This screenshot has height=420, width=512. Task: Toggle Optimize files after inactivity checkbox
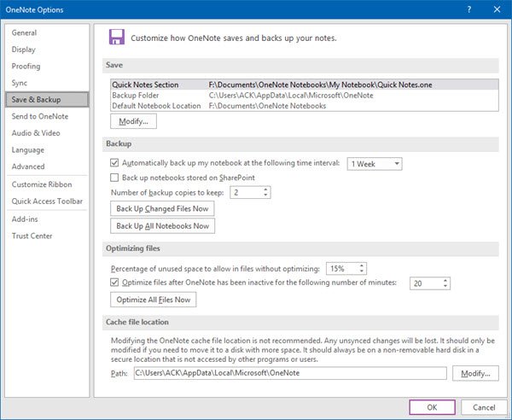pyautogui.click(x=115, y=282)
